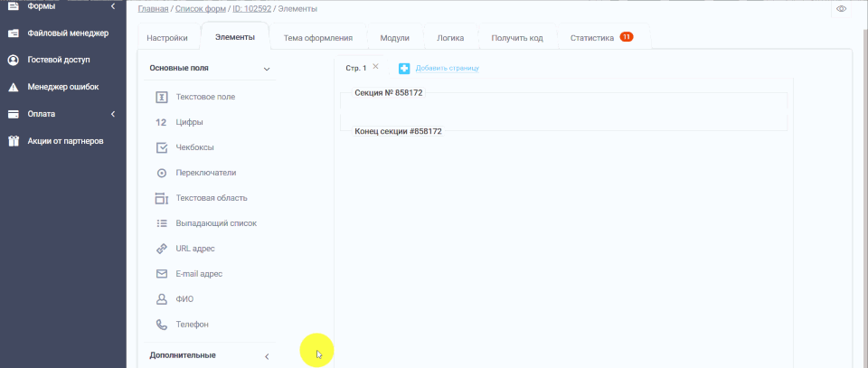868x368 pixels.
Task: Click the Text field element icon
Action: point(162,97)
